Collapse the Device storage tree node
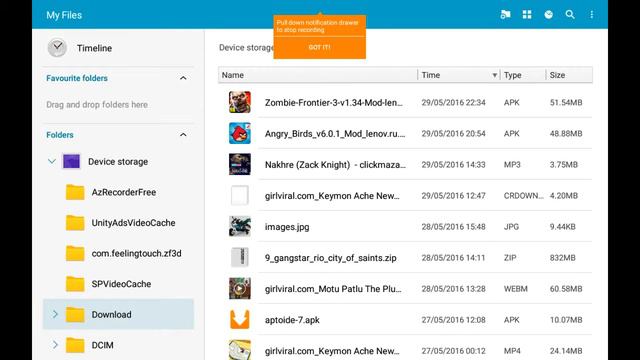Viewport: 640px width, 360px height. (x=52, y=161)
